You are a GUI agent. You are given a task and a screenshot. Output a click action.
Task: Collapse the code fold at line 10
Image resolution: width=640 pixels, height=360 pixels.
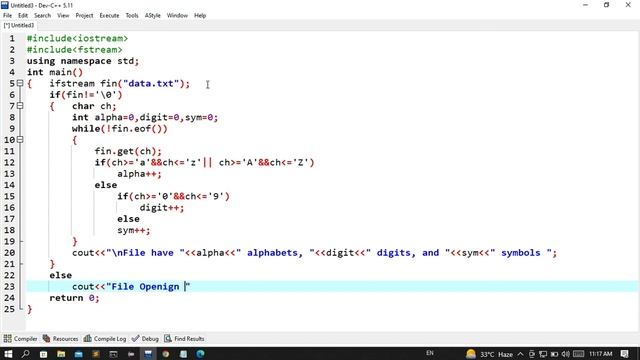point(20,140)
